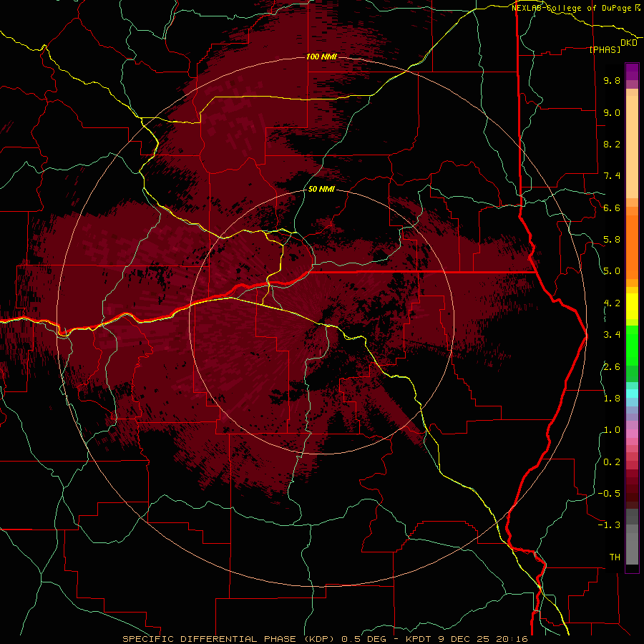Click the 100 NMI range ring label
Viewport: 644px width, 644px height.
pyautogui.click(x=321, y=57)
